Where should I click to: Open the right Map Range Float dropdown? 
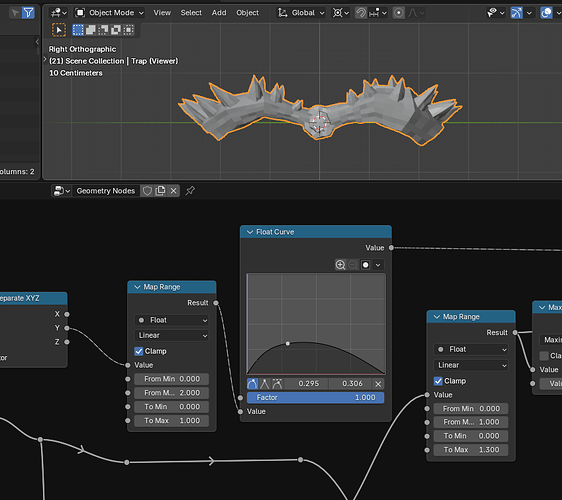[471, 349]
